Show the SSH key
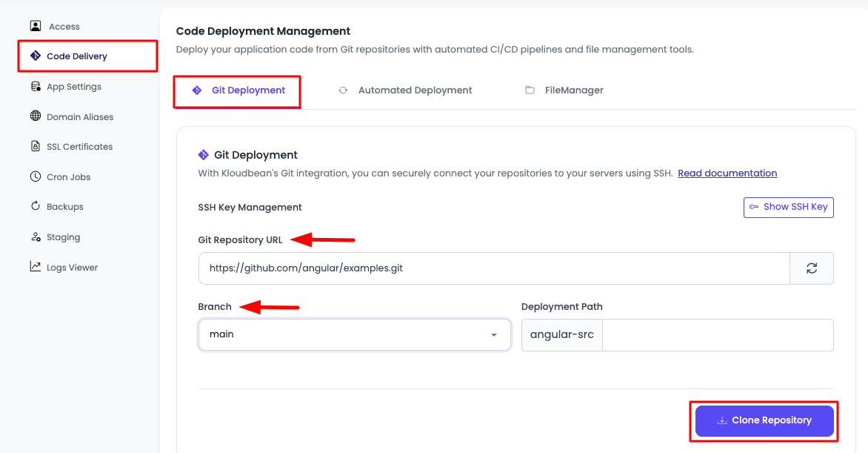Image resolution: width=868 pixels, height=453 pixels. click(x=788, y=207)
